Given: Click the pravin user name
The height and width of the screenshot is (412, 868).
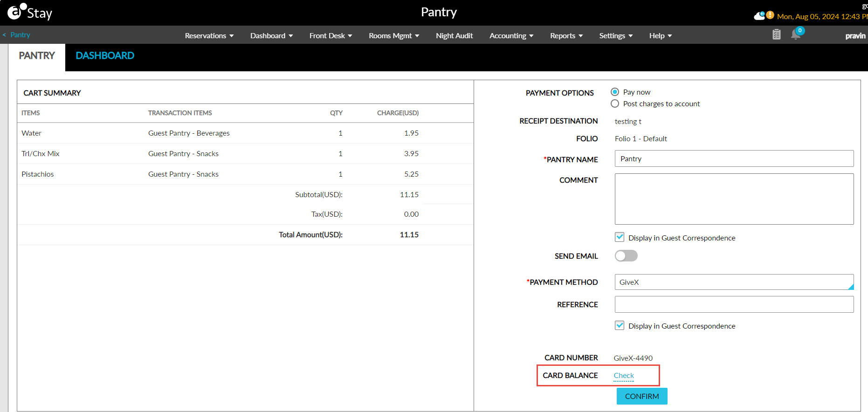Looking at the screenshot, I should (x=855, y=36).
